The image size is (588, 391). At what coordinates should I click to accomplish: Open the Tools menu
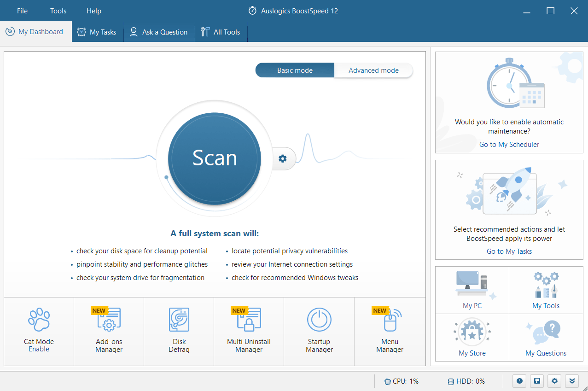(x=58, y=11)
